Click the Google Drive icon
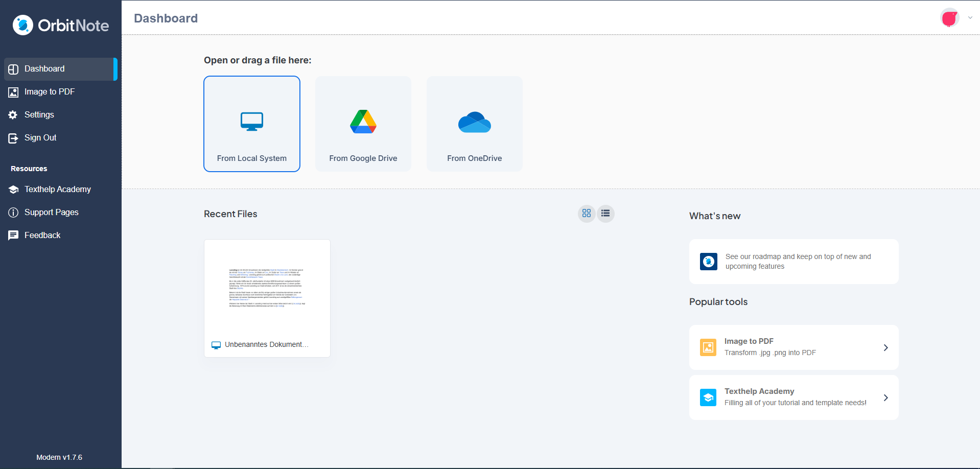Screen dimensions: 980x469 [363, 122]
